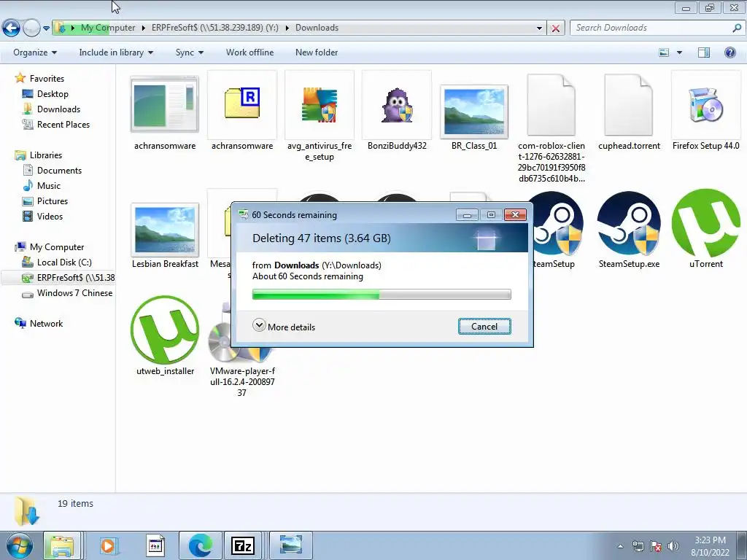Click the Search Downloads field
The height and width of the screenshot is (560, 747).
[650, 28]
